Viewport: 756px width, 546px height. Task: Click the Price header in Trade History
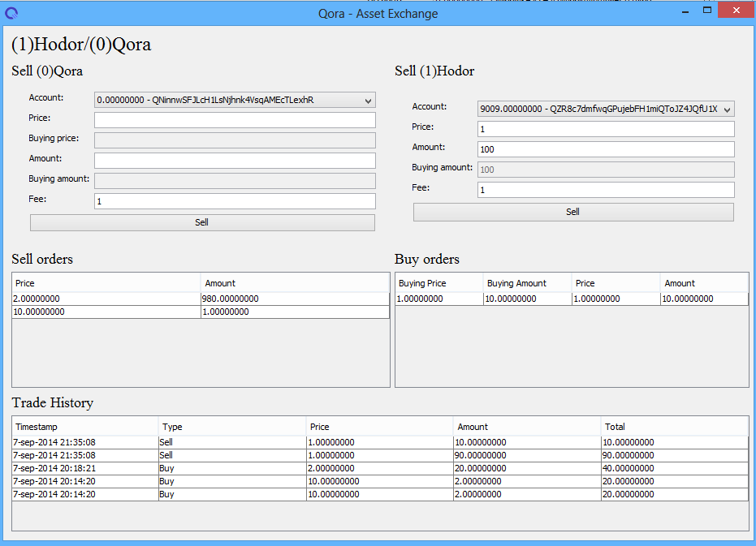tap(380, 427)
